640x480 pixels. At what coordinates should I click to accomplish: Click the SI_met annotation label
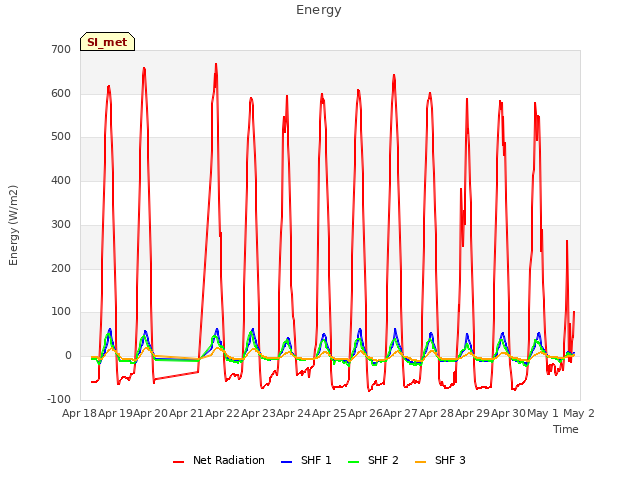107,42
